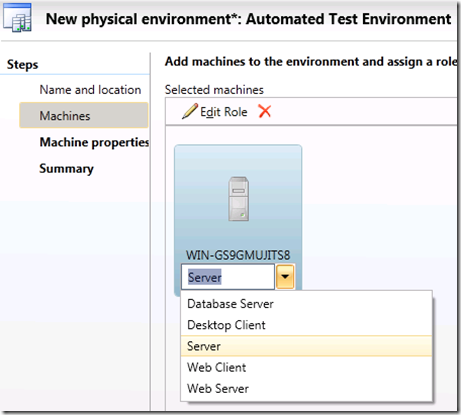This screenshot has height=415, width=461.
Task: Pick the highlighted Server role option
Action: [x=306, y=346]
